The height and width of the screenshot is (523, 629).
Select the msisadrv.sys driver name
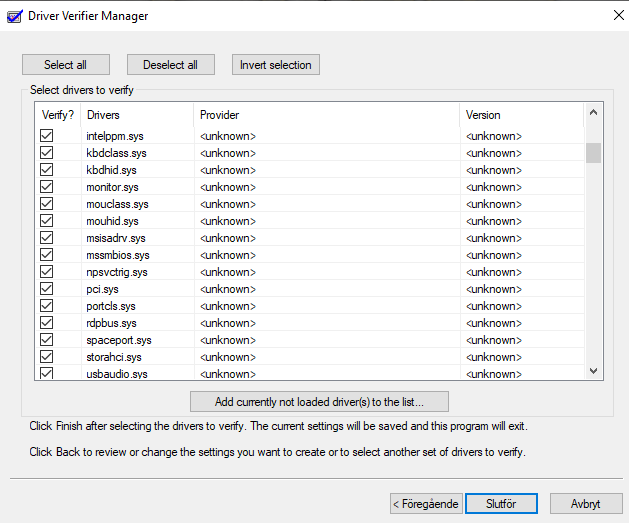[116, 238]
